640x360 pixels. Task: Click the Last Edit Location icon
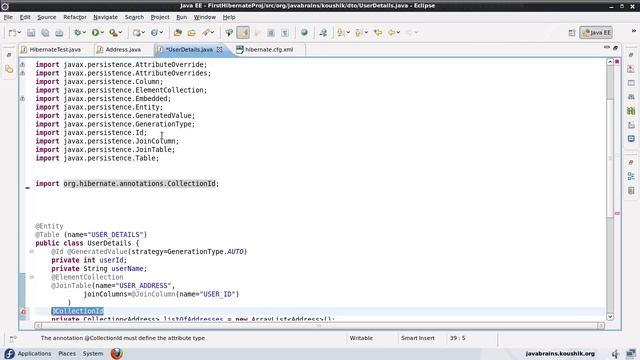(378, 33)
